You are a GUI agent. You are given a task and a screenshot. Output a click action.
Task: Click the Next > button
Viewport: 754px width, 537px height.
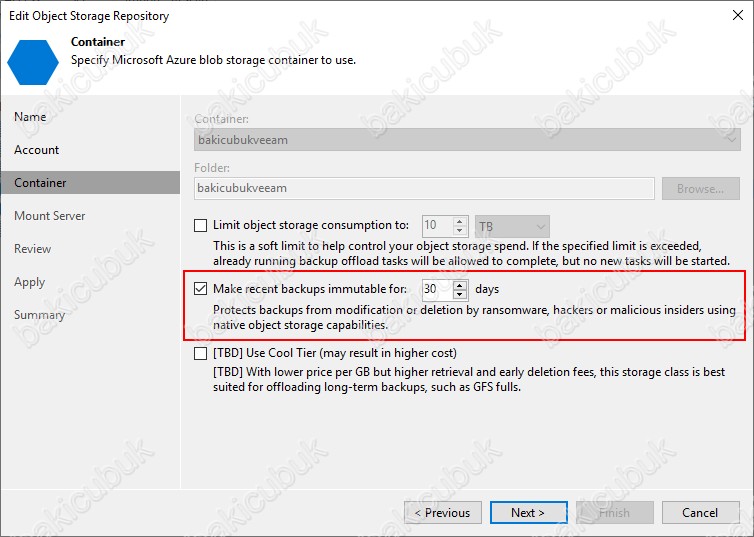tap(528, 512)
